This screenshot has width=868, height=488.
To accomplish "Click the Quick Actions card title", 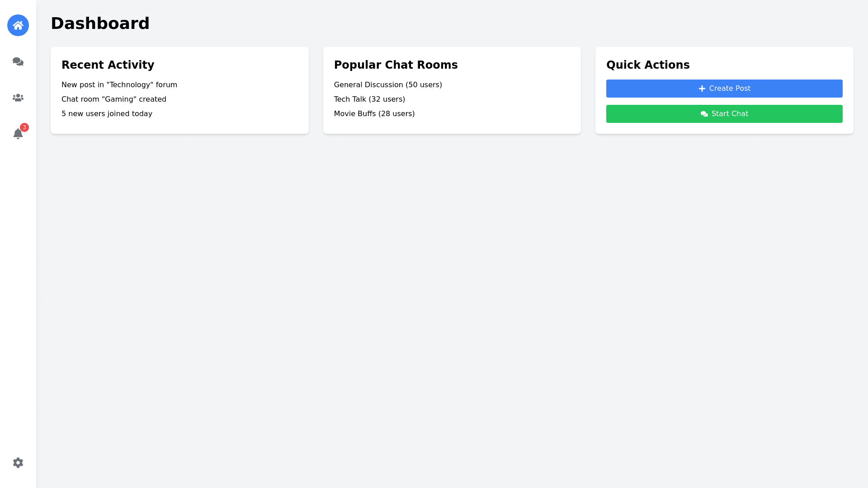I will coord(647,65).
